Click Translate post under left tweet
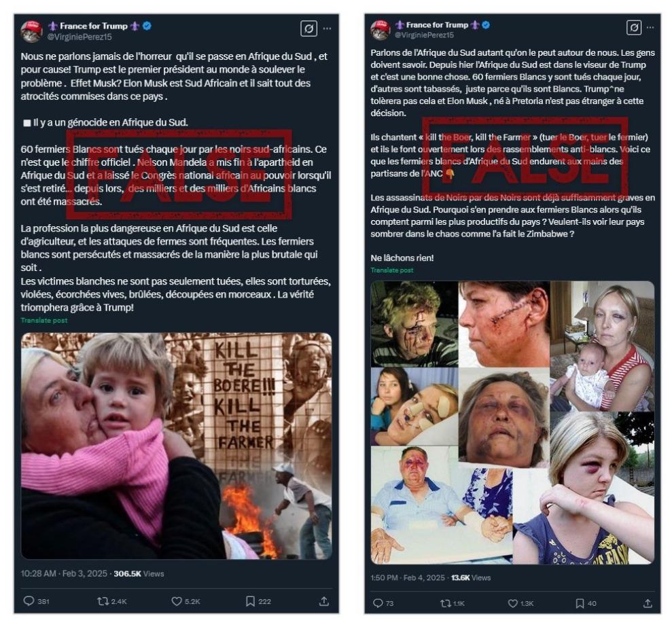Viewport: 672px width, 627px height. (x=43, y=320)
